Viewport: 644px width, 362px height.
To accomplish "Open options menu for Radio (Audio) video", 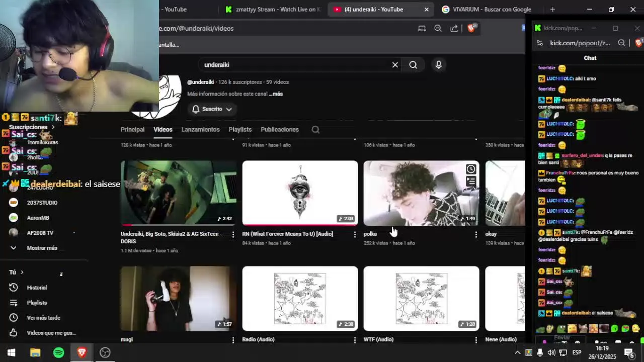I will pos(355,340).
